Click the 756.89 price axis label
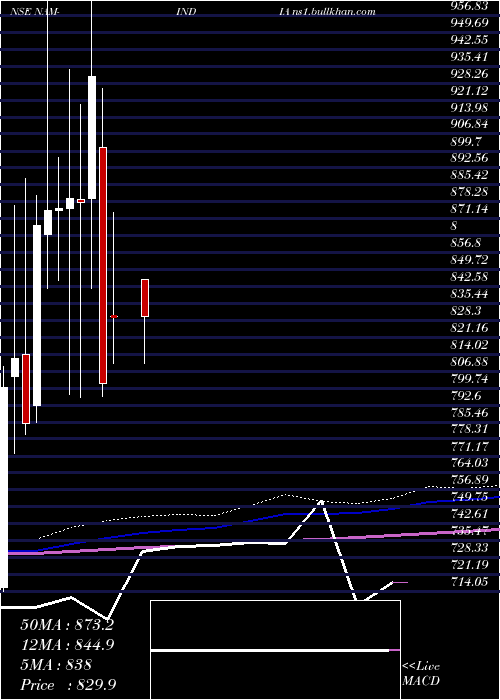Image resolution: width=500 pixels, height=700 pixels. point(469,480)
